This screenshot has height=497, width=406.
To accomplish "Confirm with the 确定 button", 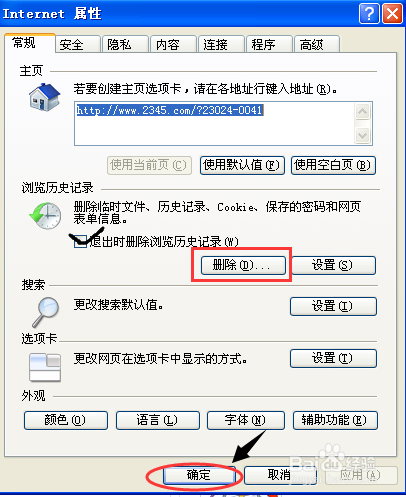I will (x=199, y=475).
